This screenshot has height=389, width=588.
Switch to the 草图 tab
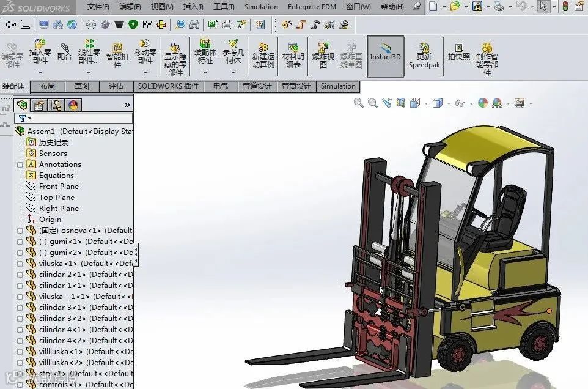coord(82,86)
